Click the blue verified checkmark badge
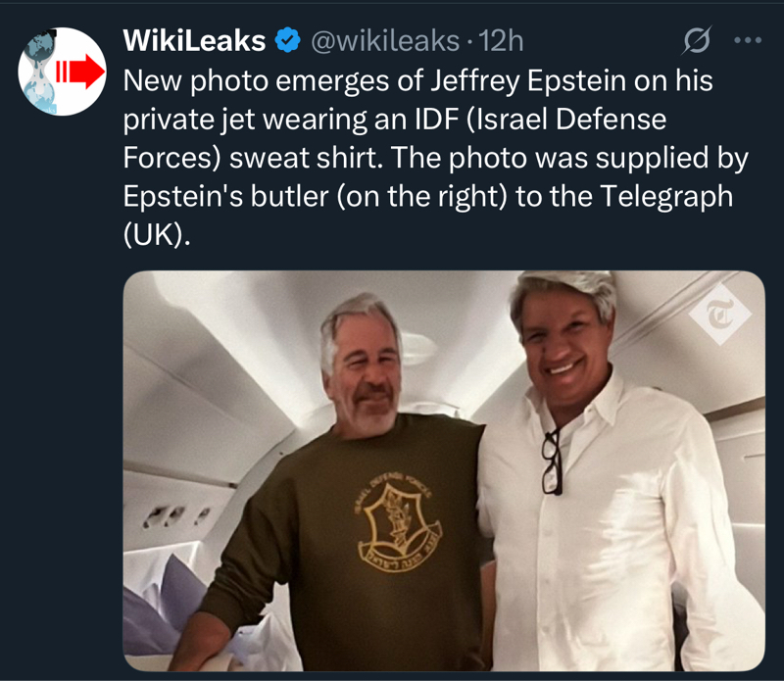Screen dimensions: 784x681 (x=286, y=41)
